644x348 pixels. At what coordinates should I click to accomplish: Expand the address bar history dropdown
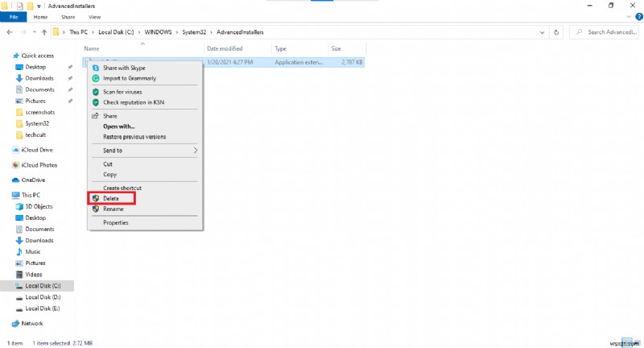click(x=542, y=32)
